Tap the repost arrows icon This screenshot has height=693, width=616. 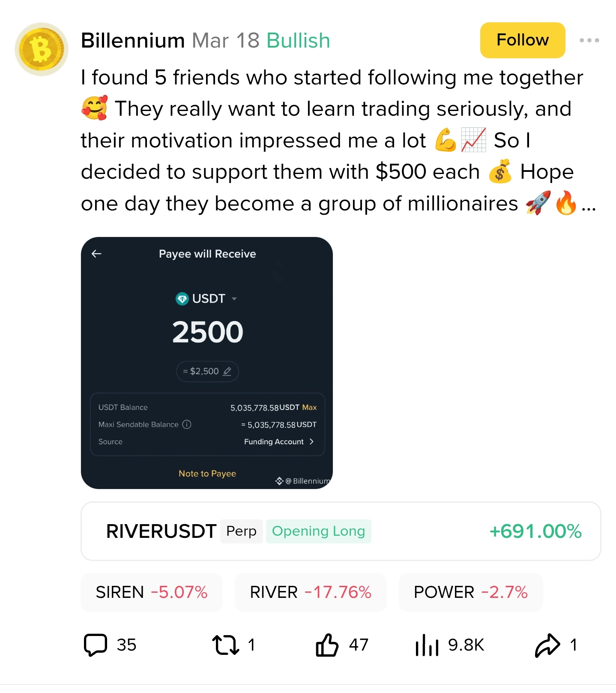point(226,645)
